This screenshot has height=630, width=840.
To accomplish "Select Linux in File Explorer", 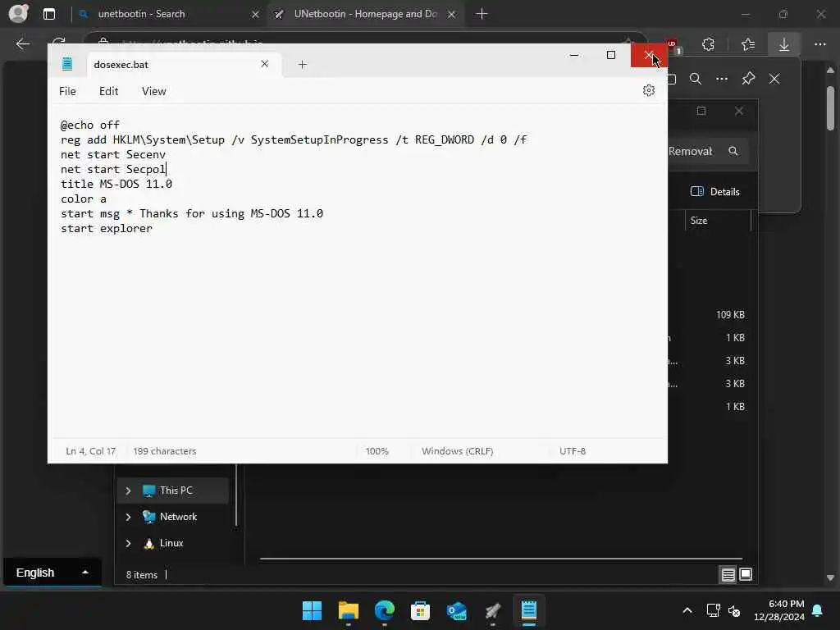I will tap(171, 543).
